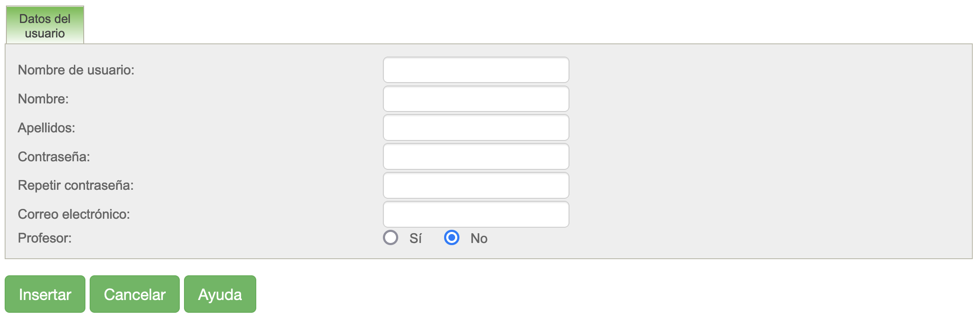Open help with the "Ayuda" button
980x320 pixels.
[x=220, y=294]
